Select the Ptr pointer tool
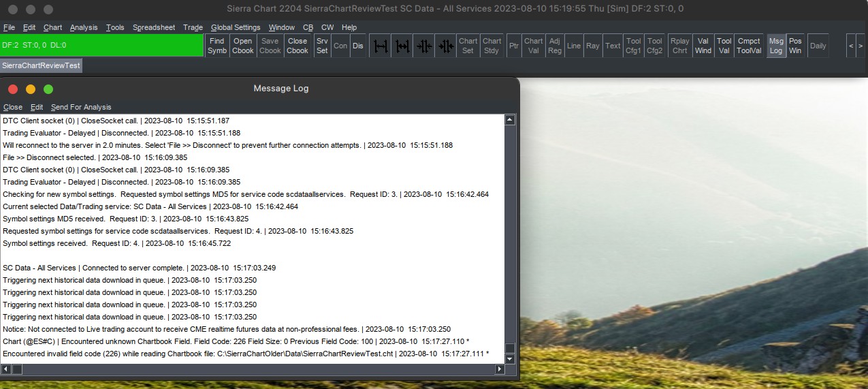The height and width of the screenshot is (389, 868). pos(514,46)
